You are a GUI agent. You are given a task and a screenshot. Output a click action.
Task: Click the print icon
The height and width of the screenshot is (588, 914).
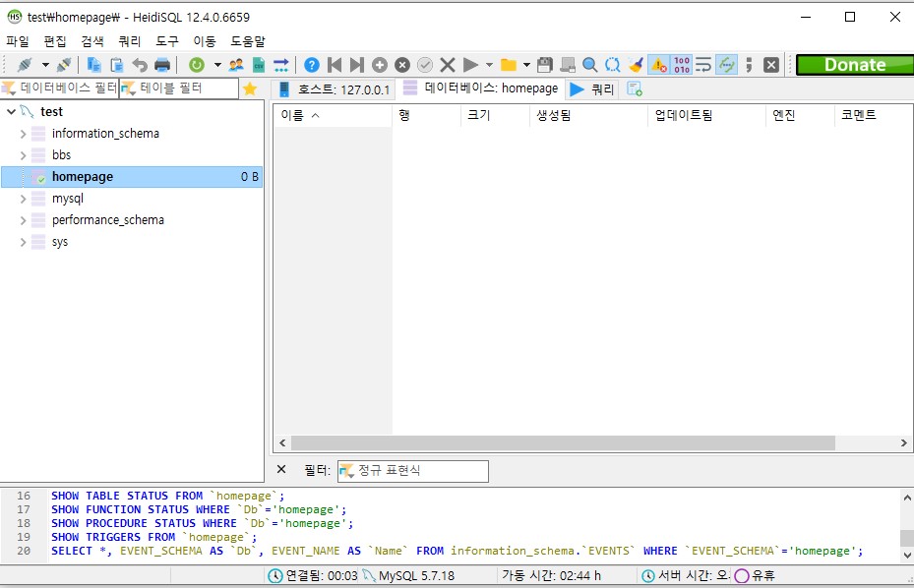point(162,65)
